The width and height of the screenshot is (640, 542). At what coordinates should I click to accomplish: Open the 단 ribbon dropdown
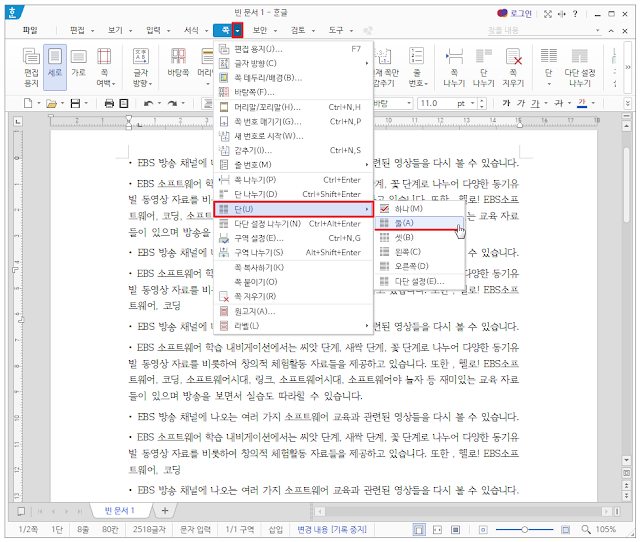[549, 67]
